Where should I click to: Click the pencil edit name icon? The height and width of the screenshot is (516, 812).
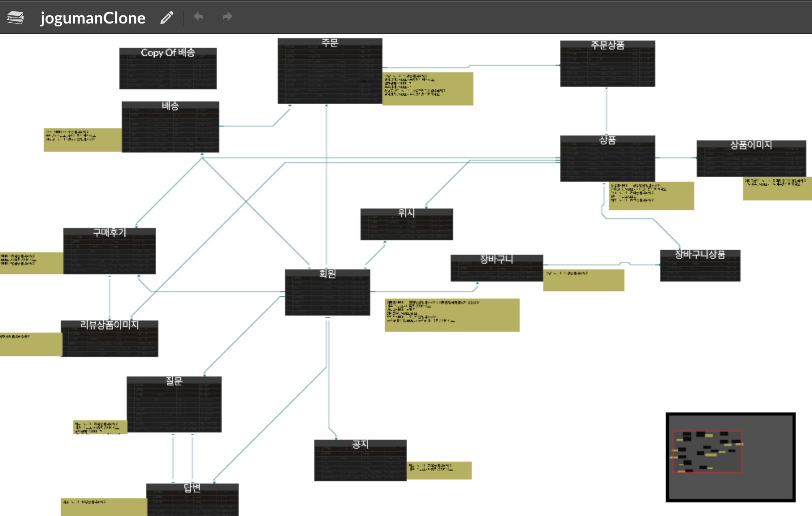[x=166, y=17]
